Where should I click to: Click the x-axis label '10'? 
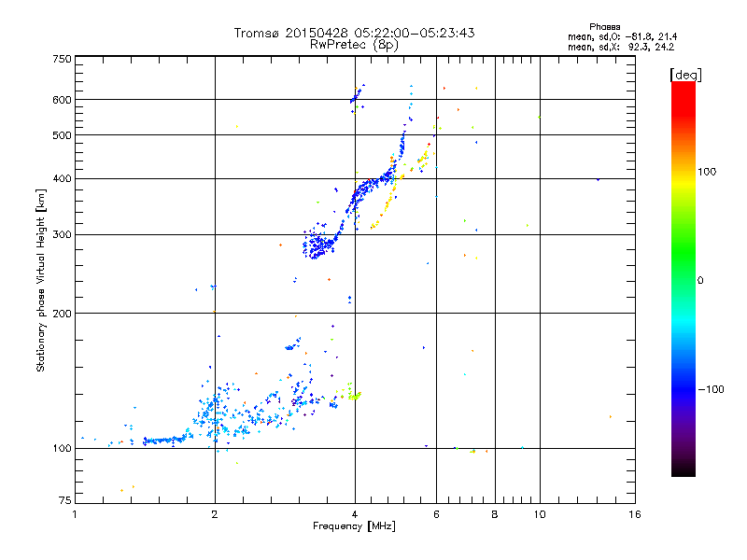pos(540,514)
